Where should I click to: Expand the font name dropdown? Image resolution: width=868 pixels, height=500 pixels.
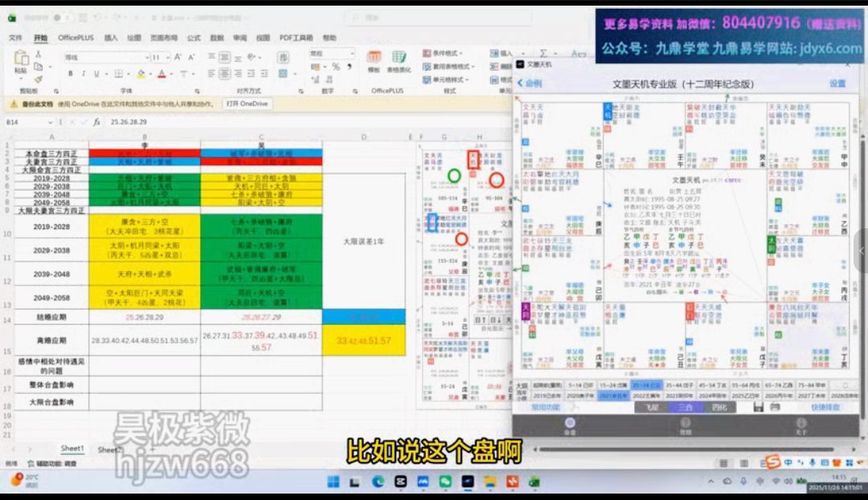pos(146,57)
